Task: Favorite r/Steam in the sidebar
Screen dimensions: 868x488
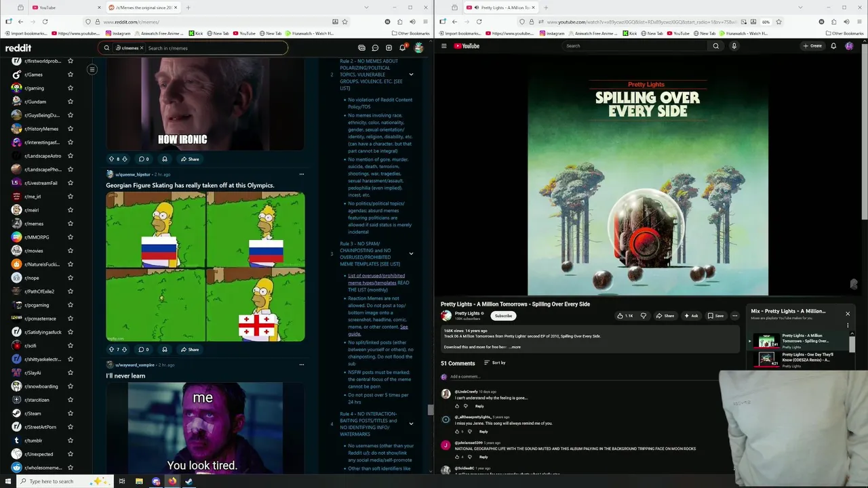Action: coord(70,413)
